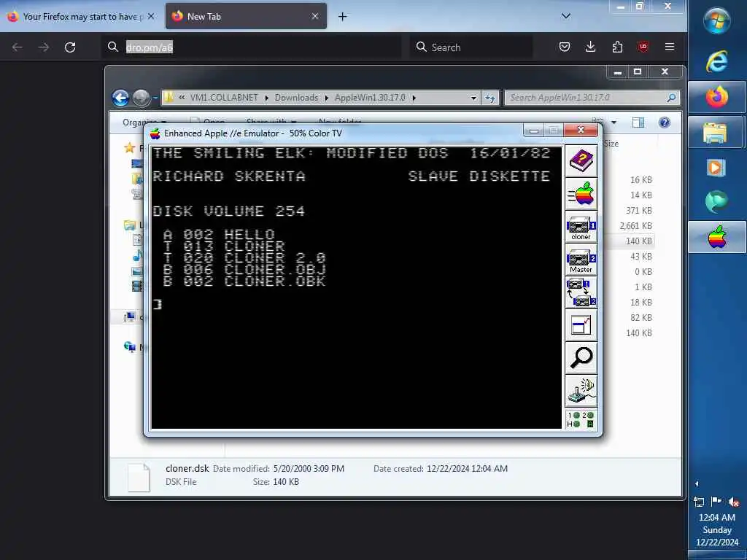Open Windows Start orb
747x560 pixels.
tap(717, 21)
